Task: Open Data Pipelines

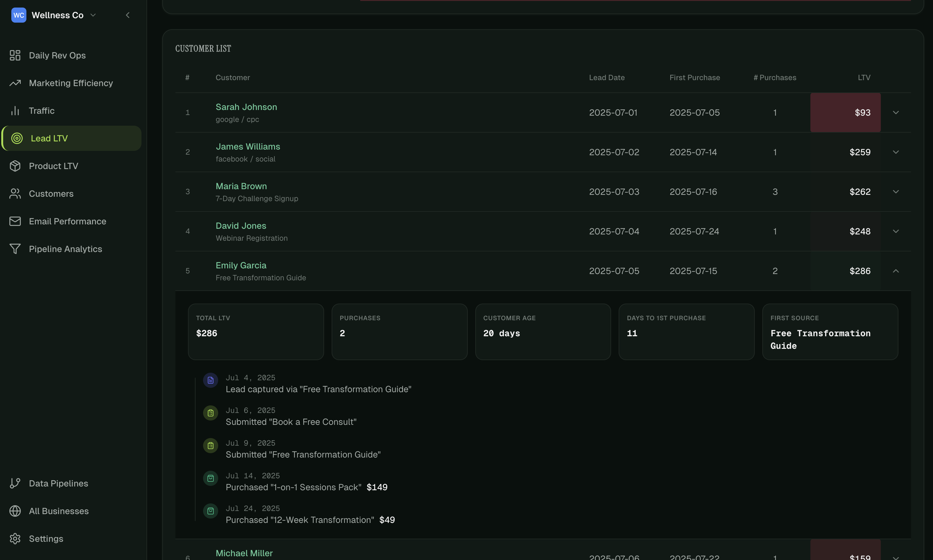Action: pos(71,483)
